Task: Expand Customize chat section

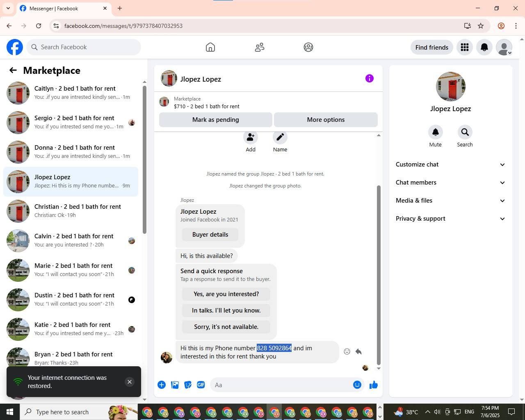Action: [x=451, y=164]
